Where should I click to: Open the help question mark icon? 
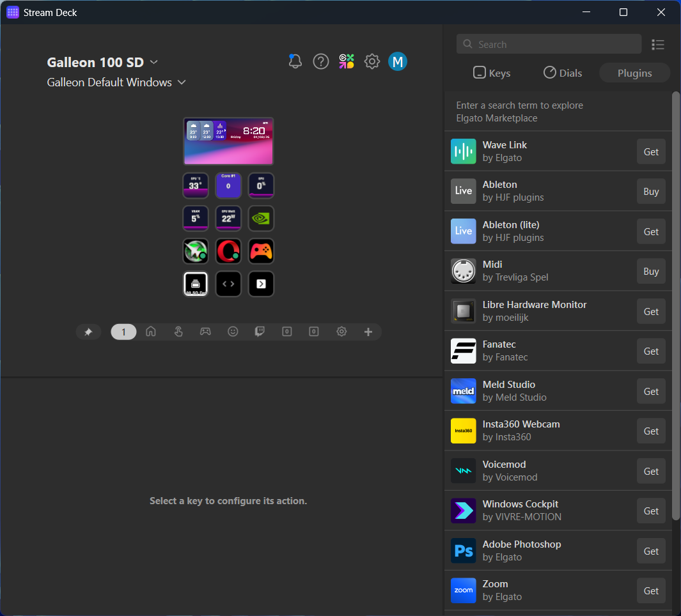tap(320, 61)
